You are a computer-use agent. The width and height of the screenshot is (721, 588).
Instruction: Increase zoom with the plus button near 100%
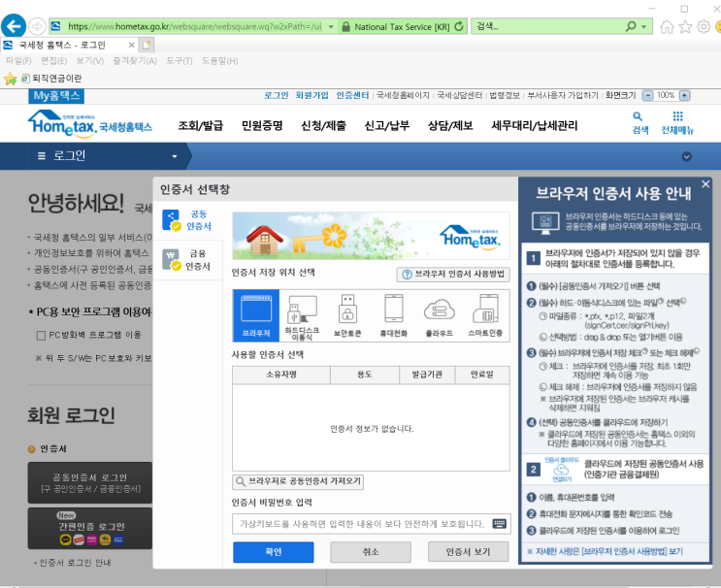pos(684,96)
